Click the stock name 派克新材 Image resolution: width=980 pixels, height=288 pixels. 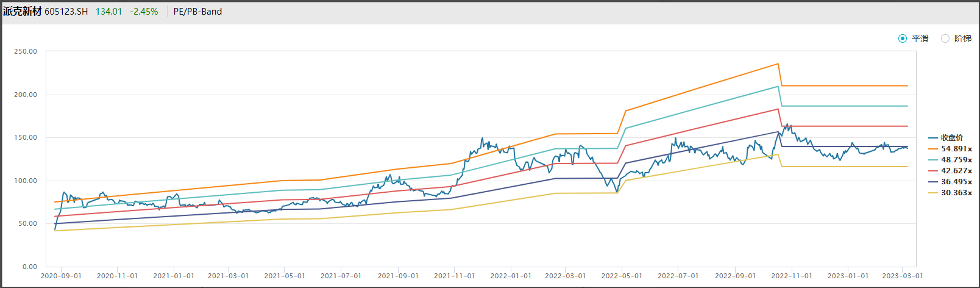click(23, 12)
